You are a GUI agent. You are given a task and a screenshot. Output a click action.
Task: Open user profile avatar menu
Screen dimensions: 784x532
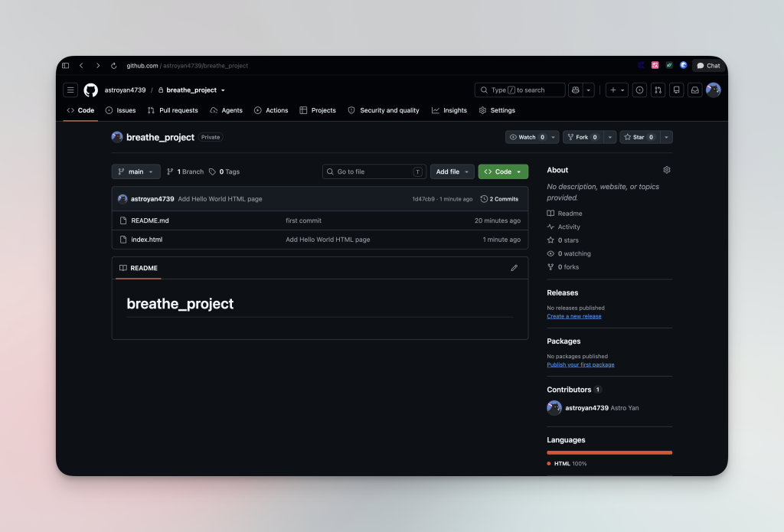714,90
